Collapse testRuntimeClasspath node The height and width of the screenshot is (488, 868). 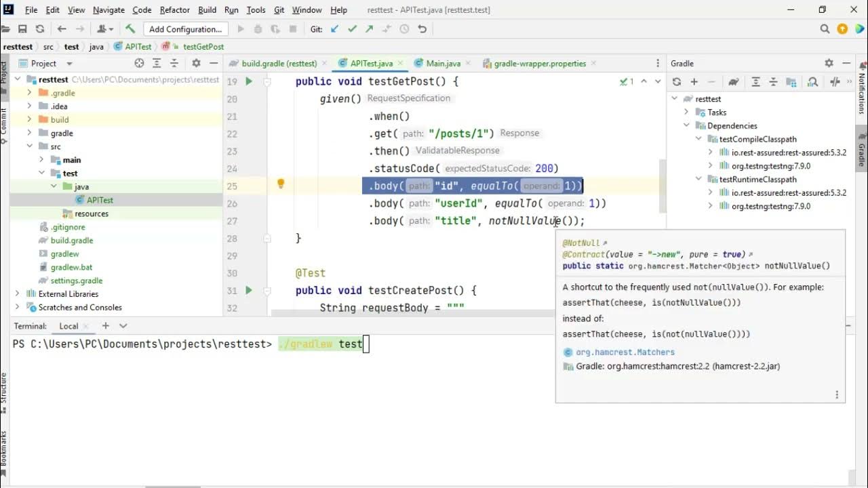point(698,179)
